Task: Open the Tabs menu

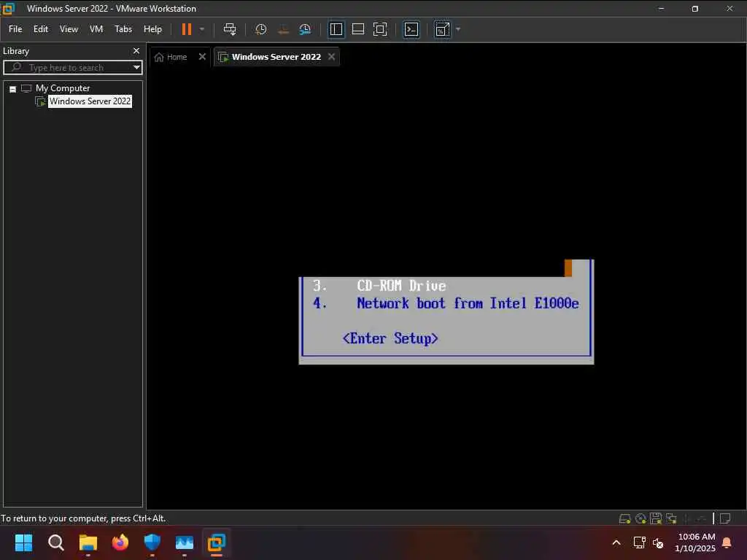Action: coord(123,29)
